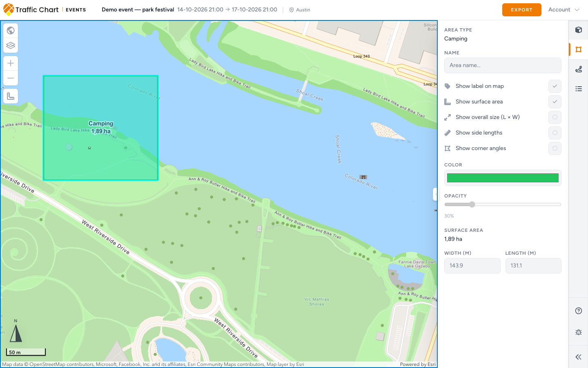Open the Account dropdown menu
Screen dimensions: 588x368
(x=563, y=10)
